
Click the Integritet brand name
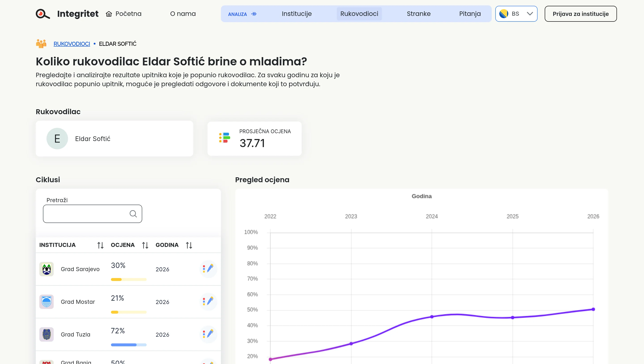pos(78,14)
